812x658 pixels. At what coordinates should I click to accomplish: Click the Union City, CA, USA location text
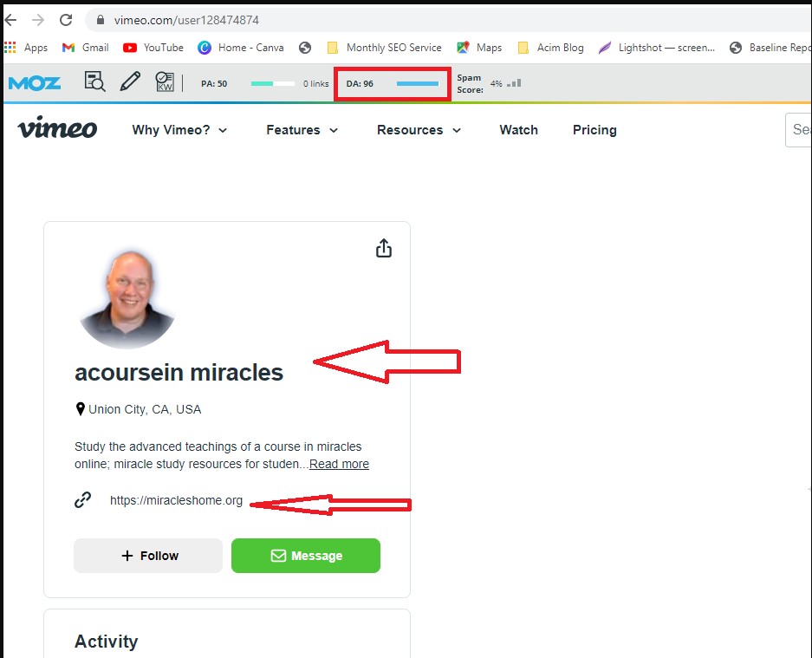(x=145, y=409)
